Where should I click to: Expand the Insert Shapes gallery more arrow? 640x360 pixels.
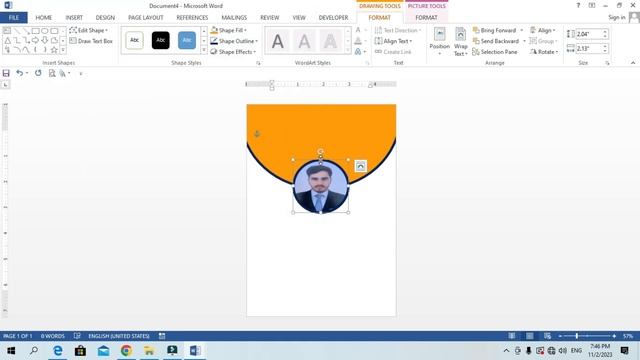[63, 50]
